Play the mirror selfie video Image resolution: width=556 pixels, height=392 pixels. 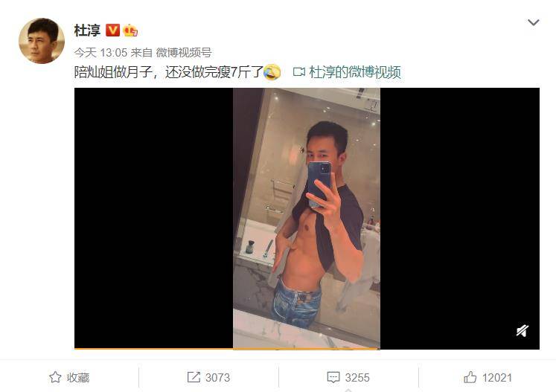pos(307,218)
